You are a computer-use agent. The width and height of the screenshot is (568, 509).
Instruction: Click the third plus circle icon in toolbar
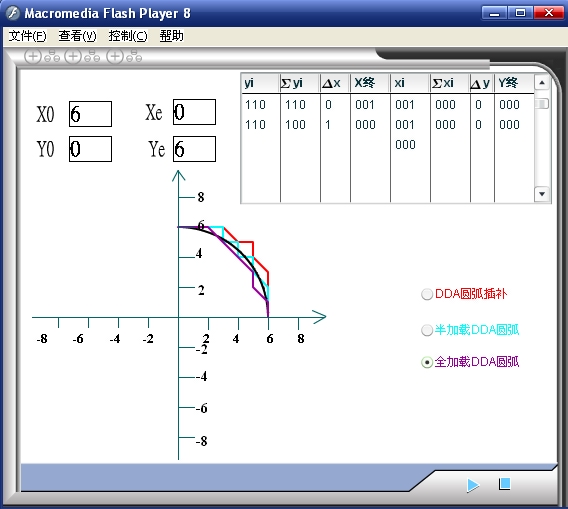pos(115,57)
